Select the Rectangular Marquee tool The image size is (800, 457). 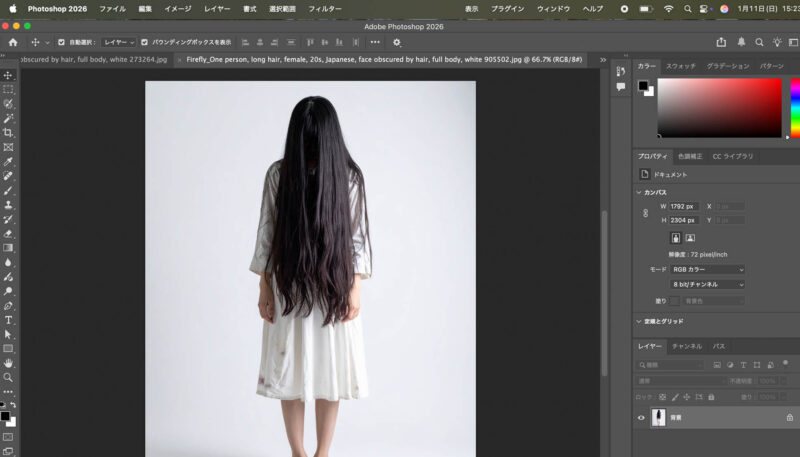[x=8, y=89]
